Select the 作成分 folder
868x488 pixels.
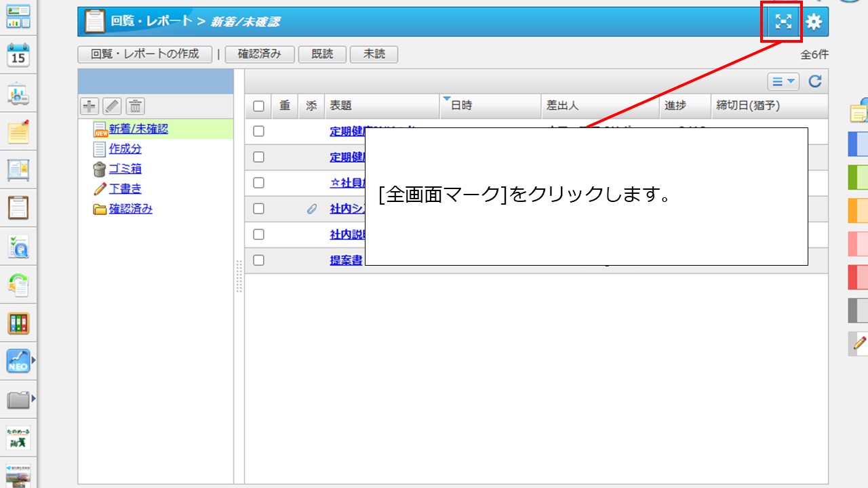[125, 149]
